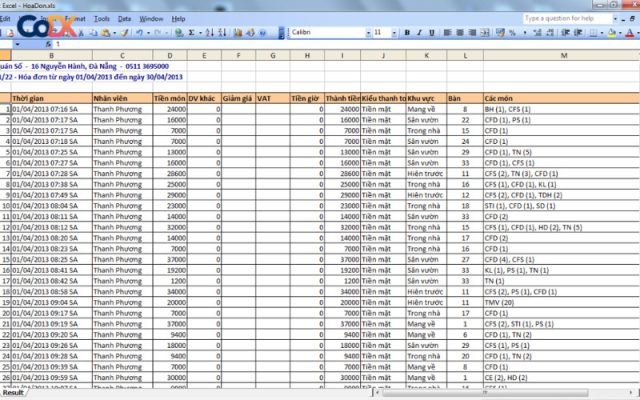Viewport: 640px width, 400px height.
Task: Sort ascending with the A-Z icon
Action: 209,33
